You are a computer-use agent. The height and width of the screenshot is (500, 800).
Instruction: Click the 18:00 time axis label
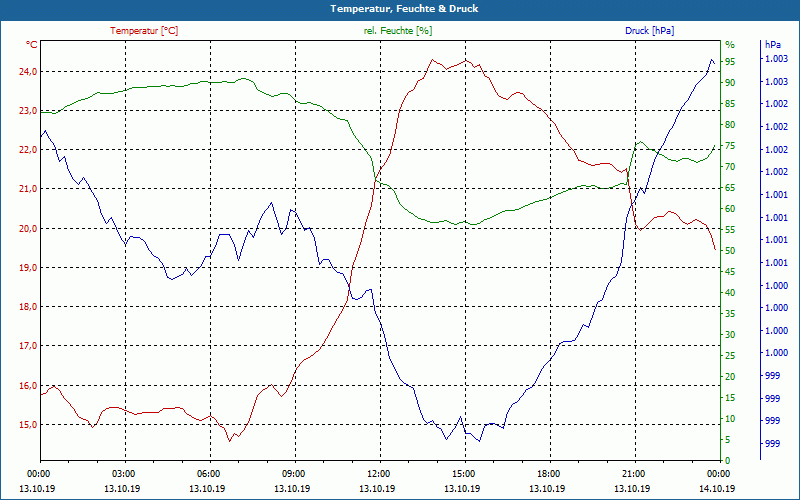coord(548,474)
